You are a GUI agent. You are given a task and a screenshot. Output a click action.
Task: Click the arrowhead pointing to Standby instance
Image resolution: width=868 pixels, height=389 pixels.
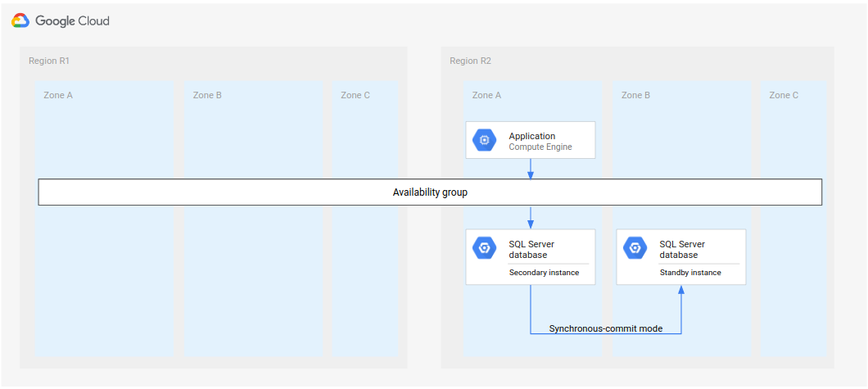click(681, 290)
